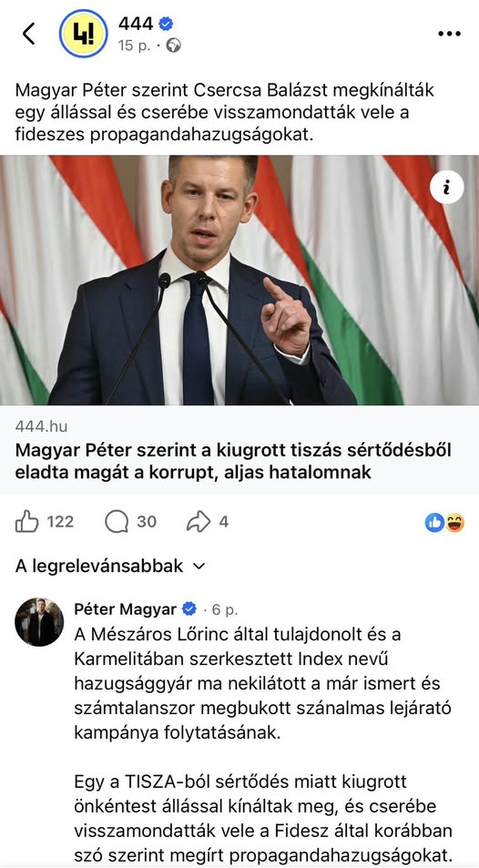Tap the article preview photo of speaker
Viewport: 479px width, 868px height.
[239, 281]
